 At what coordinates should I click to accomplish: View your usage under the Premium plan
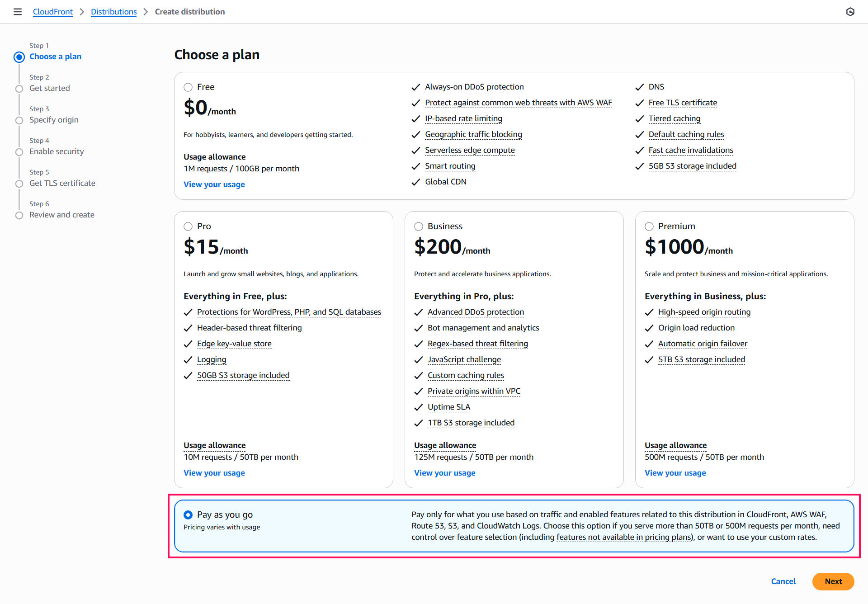pos(675,473)
